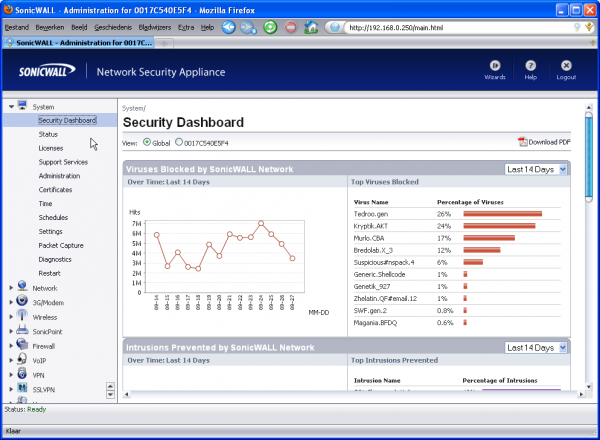Click the Network globe icon in sidebar
Screen dimensions: 600x440
point(23,286)
